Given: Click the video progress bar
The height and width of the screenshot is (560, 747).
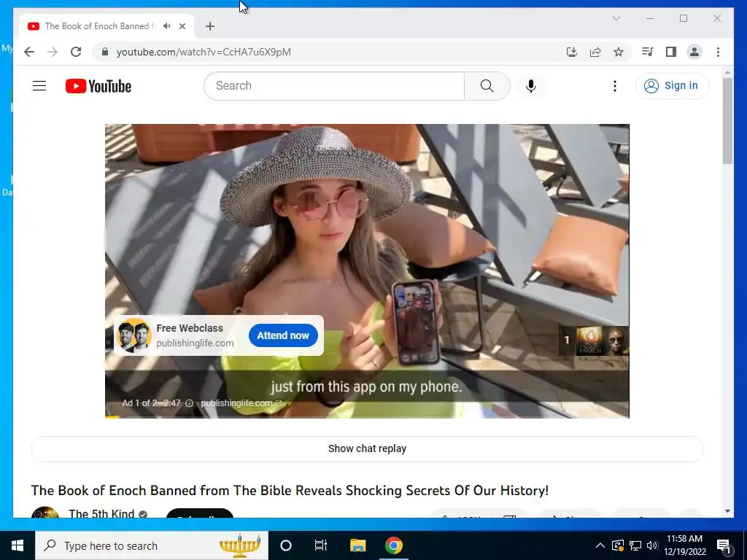Looking at the screenshot, I should coord(367,417).
